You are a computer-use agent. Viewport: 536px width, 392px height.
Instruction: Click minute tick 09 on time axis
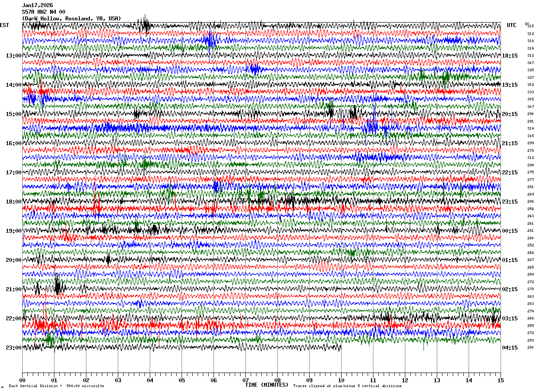[x=309, y=380]
